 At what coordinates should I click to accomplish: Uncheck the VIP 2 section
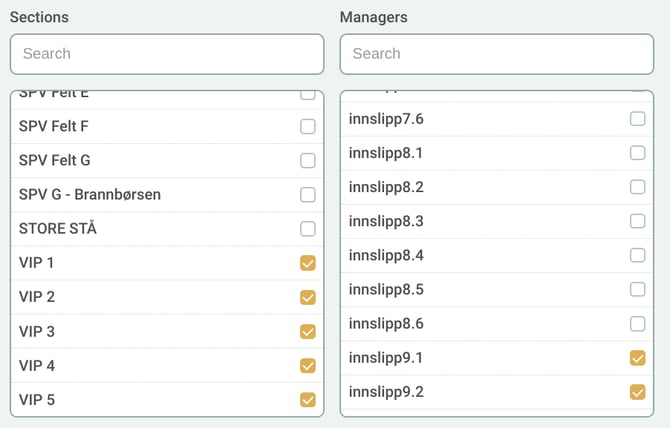(308, 297)
